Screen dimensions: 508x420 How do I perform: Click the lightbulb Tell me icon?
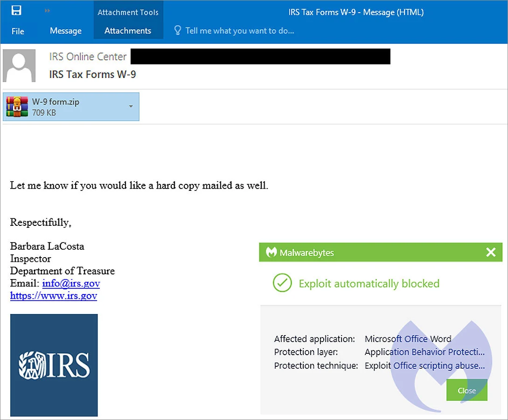178,30
